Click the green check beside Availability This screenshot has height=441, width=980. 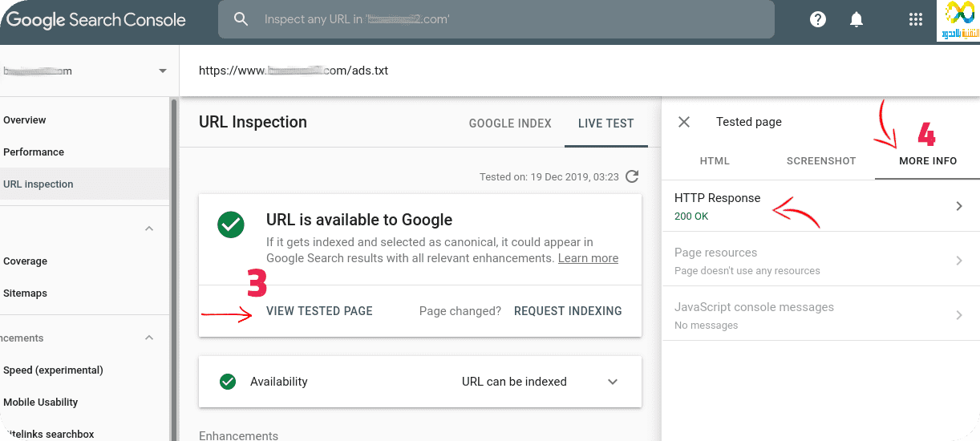(227, 382)
